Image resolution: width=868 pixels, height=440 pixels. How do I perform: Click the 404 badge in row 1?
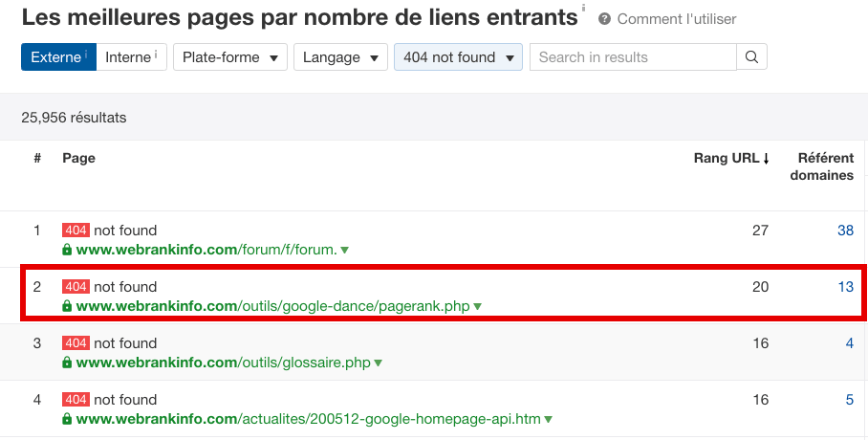[x=76, y=230]
